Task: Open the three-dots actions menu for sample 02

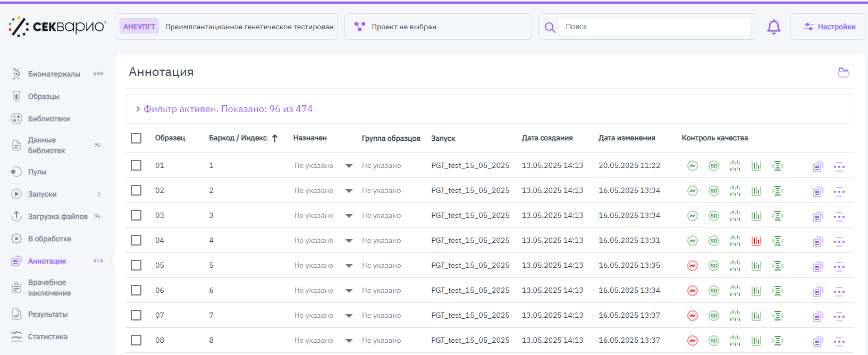Action: [x=839, y=191]
